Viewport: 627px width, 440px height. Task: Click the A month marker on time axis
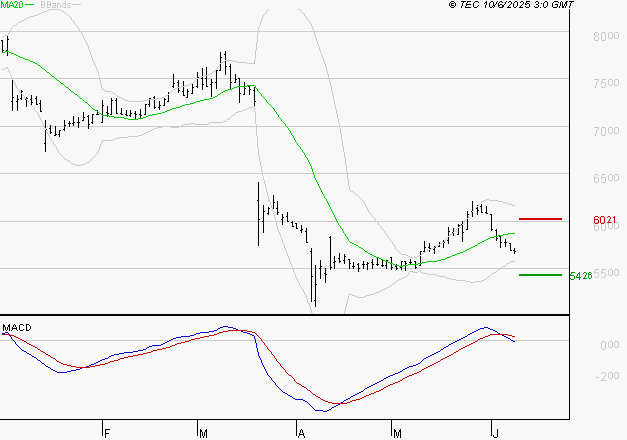(x=302, y=433)
